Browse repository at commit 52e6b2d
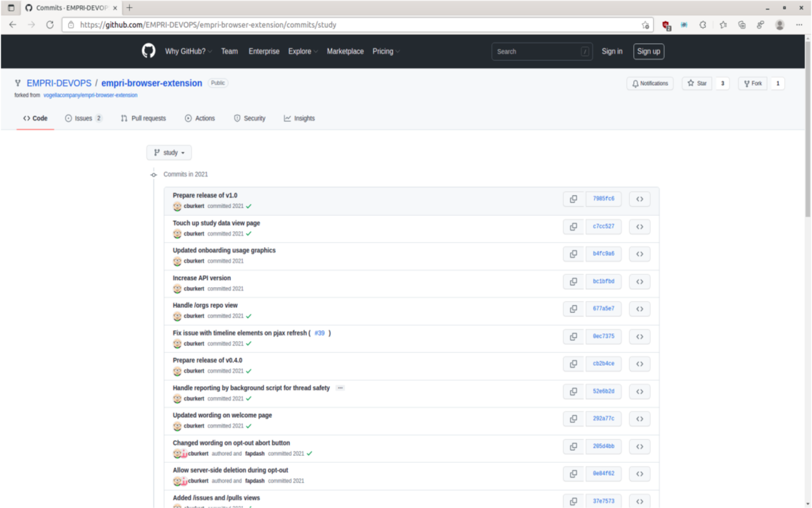812x508 pixels. pyautogui.click(x=639, y=391)
